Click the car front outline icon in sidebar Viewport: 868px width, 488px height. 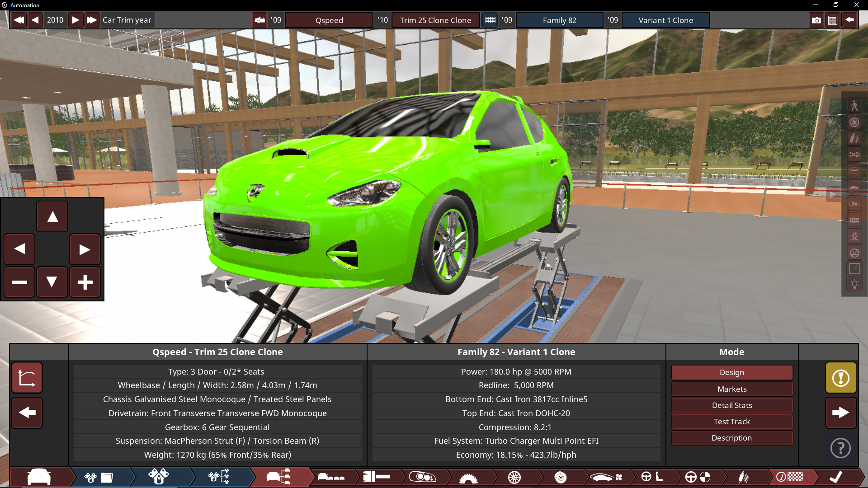[x=854, y=171]
